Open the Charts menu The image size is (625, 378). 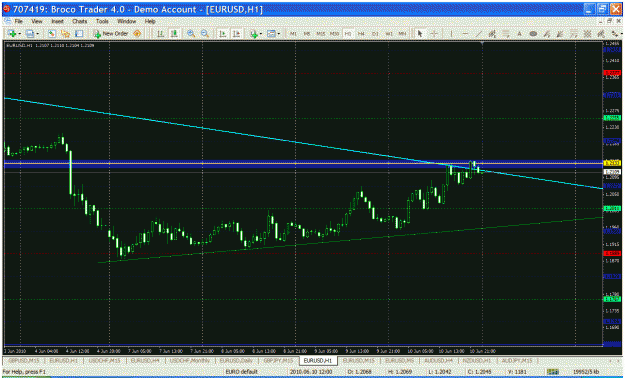[x=79, y=22]
